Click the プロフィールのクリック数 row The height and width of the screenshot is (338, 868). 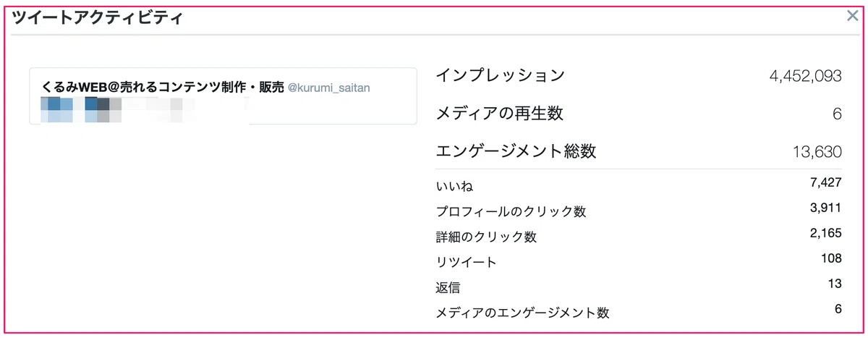[639, 211]
